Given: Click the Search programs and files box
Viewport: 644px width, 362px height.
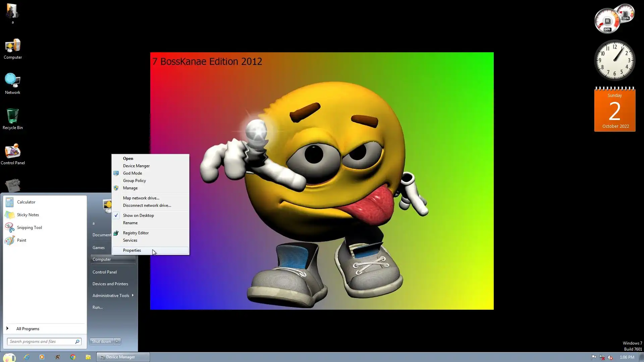Looking at the screenshot, I should point(41,342).
